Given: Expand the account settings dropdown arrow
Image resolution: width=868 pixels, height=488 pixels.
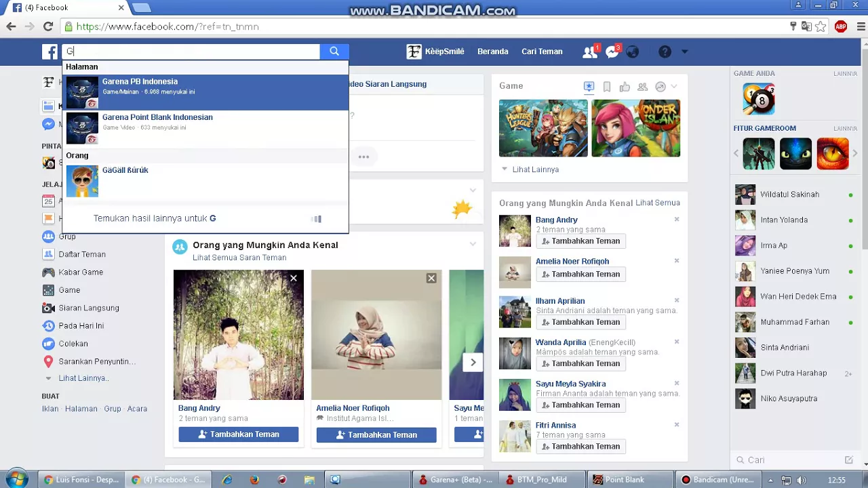Looking at the screenshot, I should click(684, 52).
